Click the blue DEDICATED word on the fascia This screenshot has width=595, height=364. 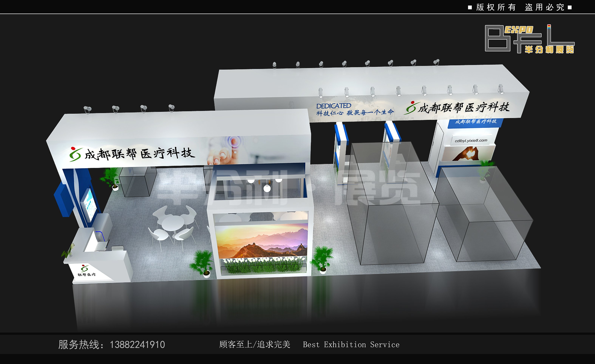pyautogui.click(x=333, y=106)
